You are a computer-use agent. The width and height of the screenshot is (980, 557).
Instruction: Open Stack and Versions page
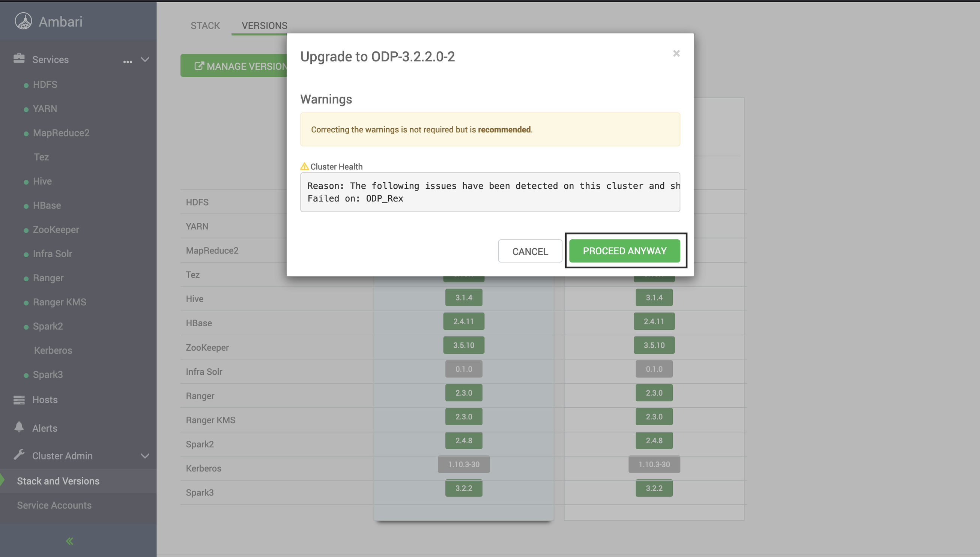tap(58, 481)
